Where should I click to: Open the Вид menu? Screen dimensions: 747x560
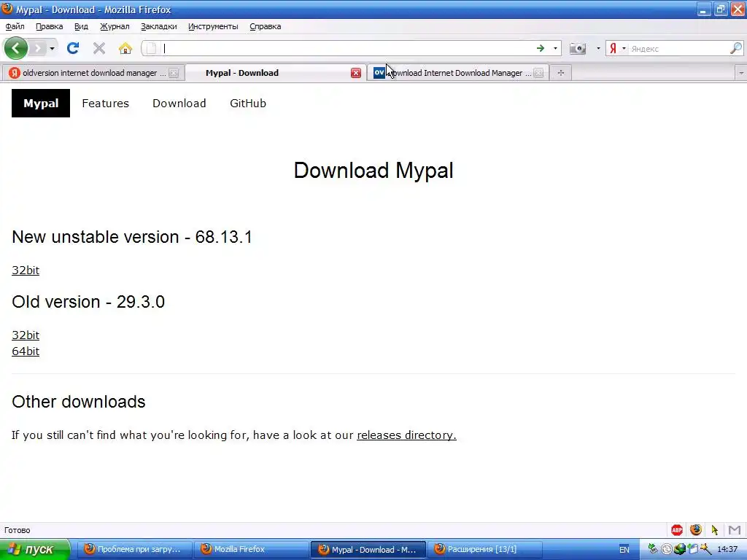coord(81,26)
